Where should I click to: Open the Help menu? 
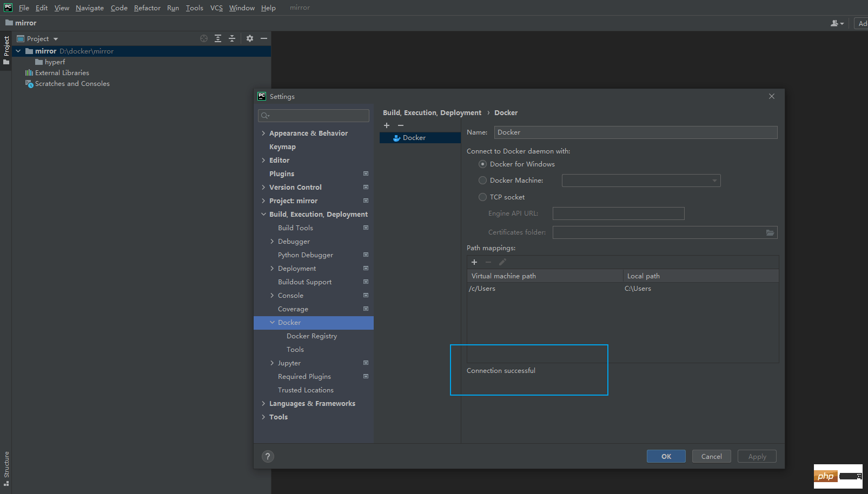tap(268, 8)
